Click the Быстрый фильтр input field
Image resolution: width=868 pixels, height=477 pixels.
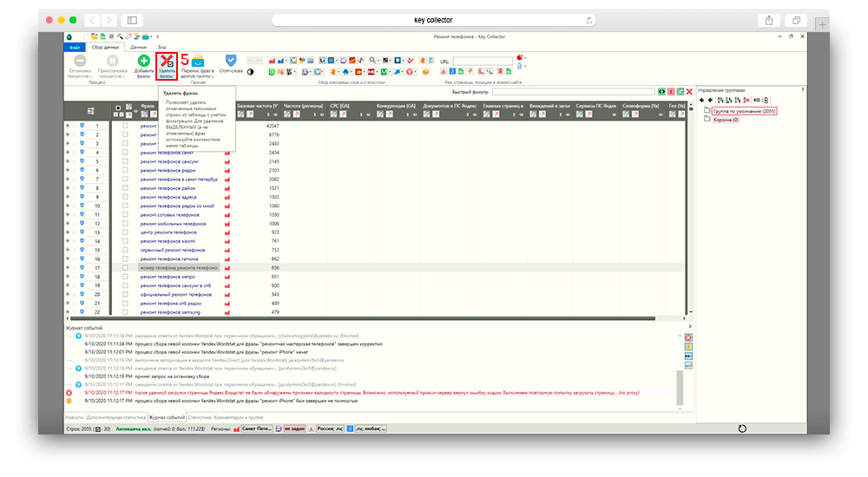[x=574, y=92]
